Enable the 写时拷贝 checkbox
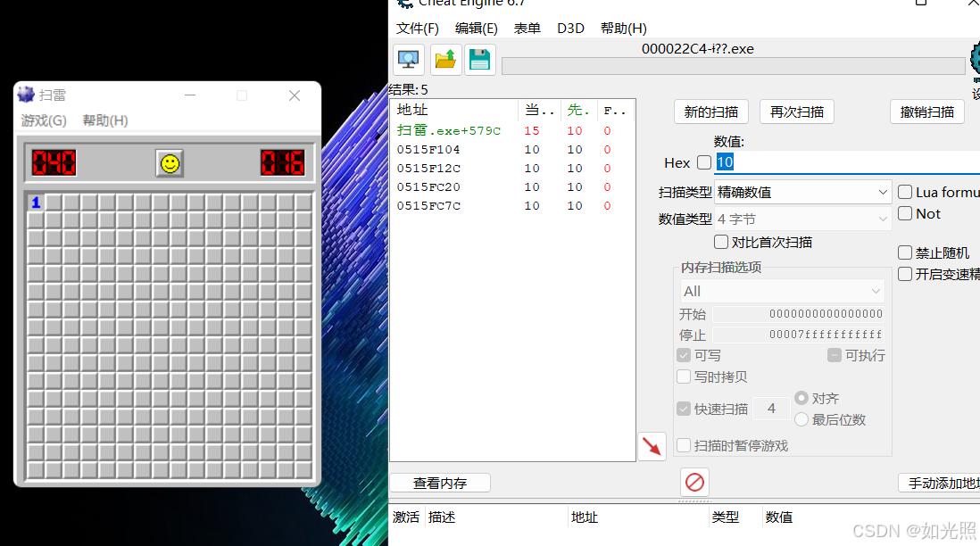 point(684,376)
